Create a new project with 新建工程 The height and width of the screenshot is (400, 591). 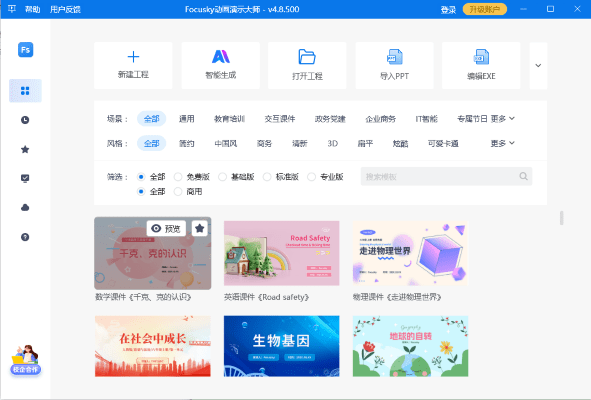tap(133, 66)
